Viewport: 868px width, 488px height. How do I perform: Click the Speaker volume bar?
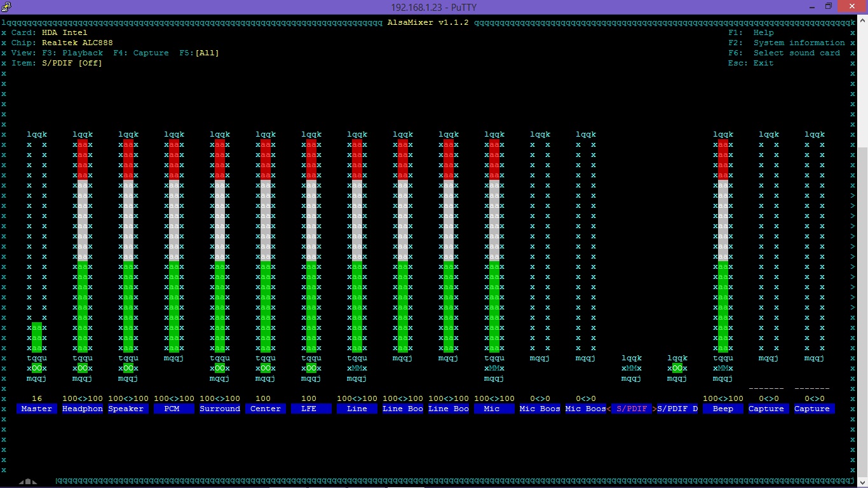coord(128,246)
